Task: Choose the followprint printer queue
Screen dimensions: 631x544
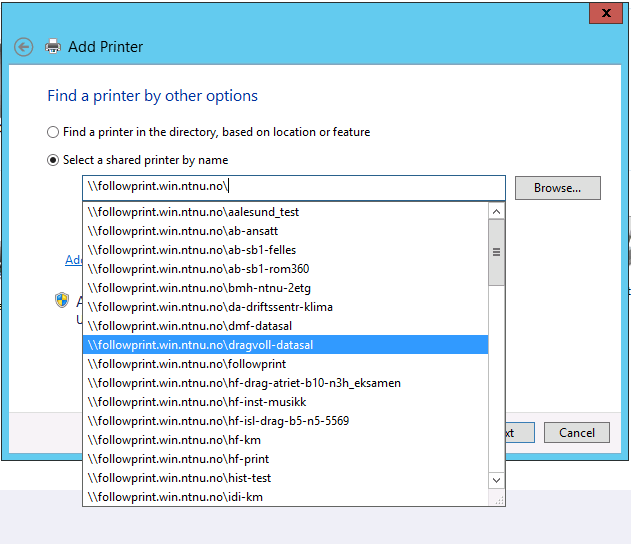Action: (x=285, y=364)
